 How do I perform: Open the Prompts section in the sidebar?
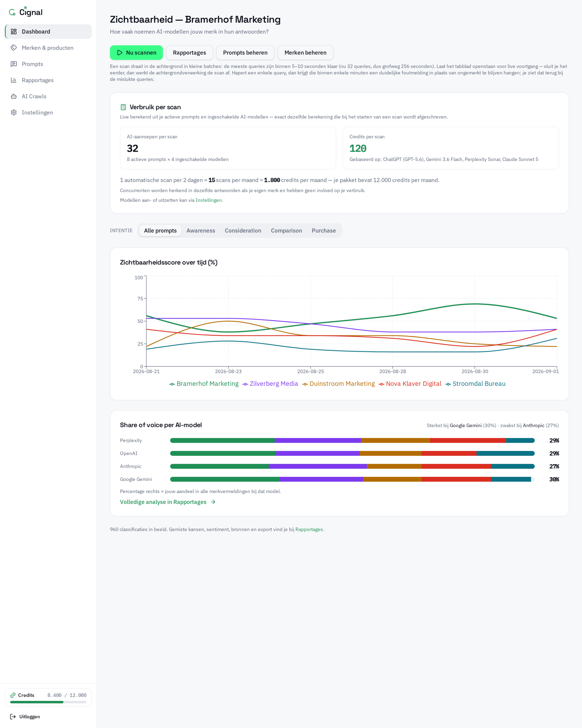[48, 64]
